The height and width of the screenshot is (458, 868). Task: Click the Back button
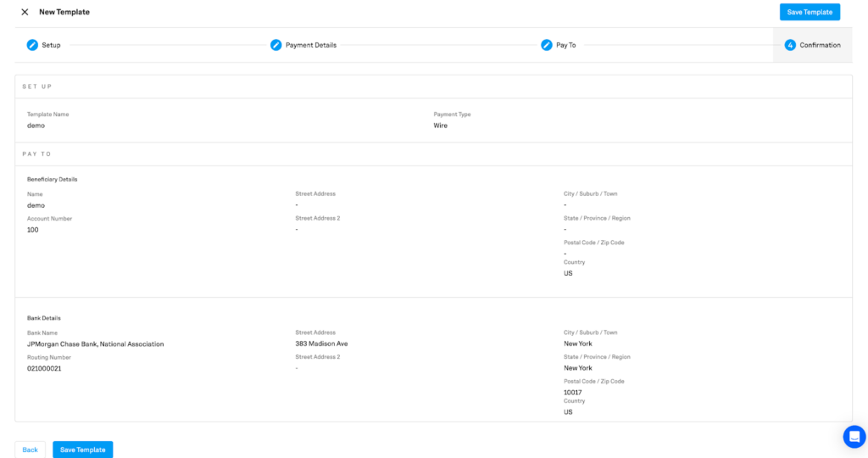(x=30, y=450)
